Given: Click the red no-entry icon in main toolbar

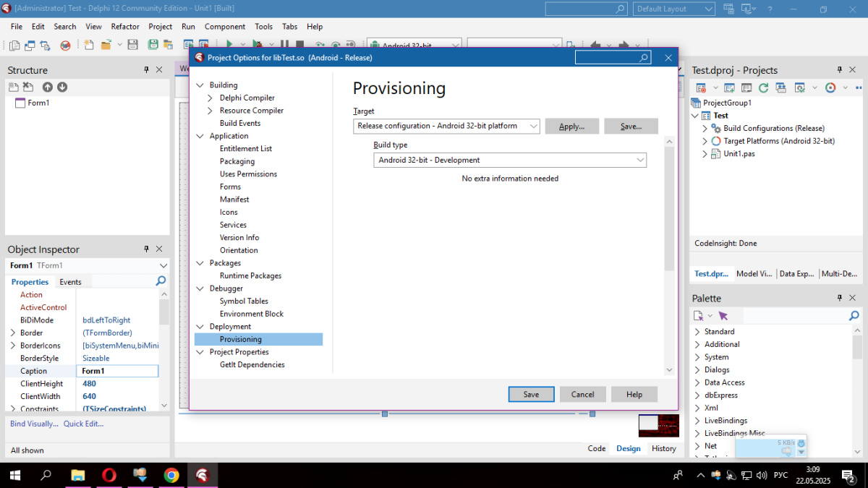Looking at the screenshot, I should click(65, 45).
